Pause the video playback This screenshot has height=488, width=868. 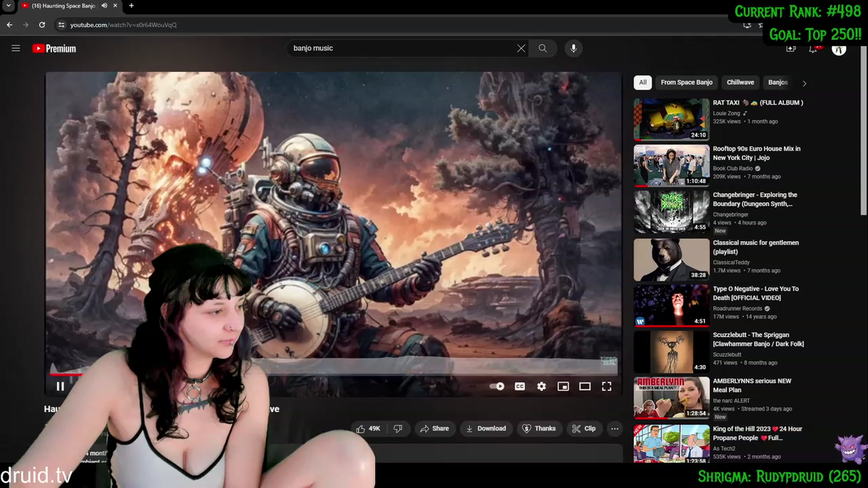pyautogui.click(x=60, y=386)
